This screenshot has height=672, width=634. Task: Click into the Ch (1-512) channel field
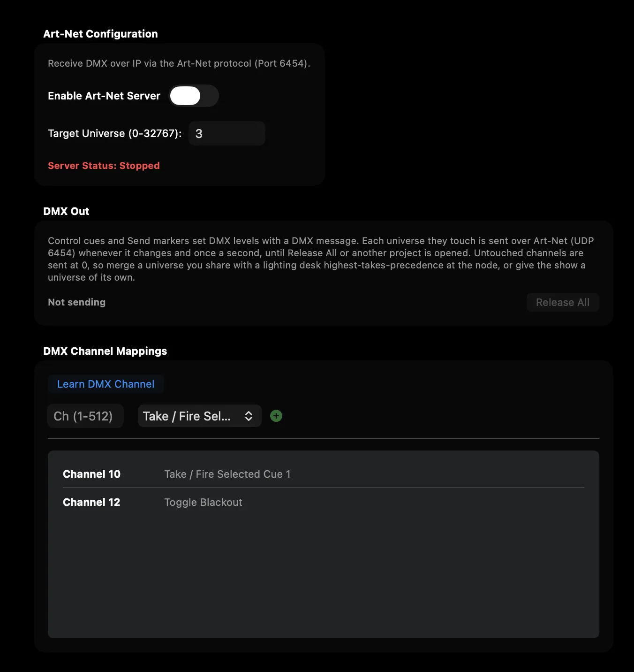tap(85, 416)
